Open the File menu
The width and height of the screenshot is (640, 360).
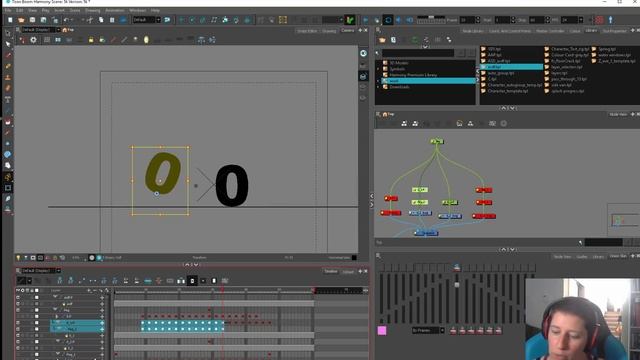click(x=8, y=10)
